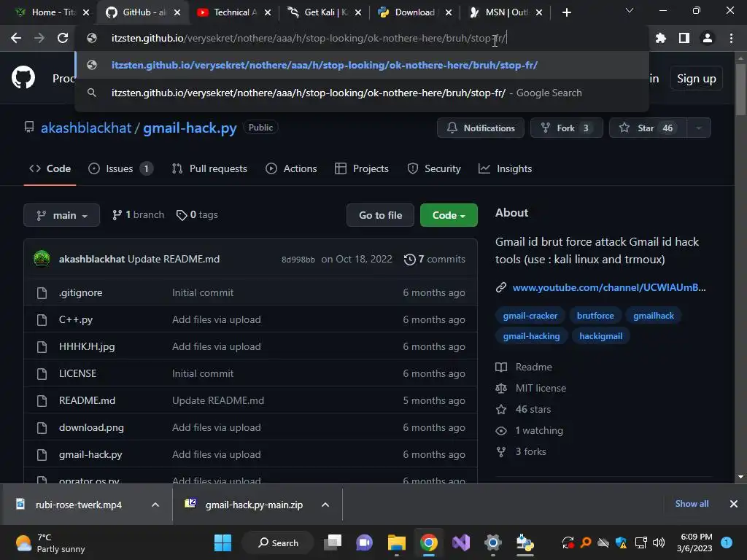Switch to the Code repository tab
The height and width of the screenshot is (560, 747).
click(50, 168)
